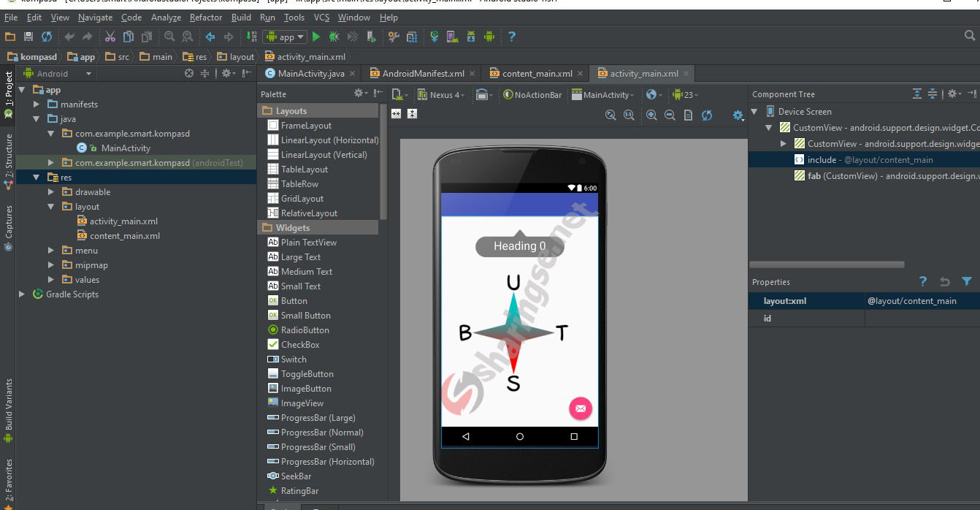
Task: Open the Build Variants side panel
Action: point(8,411)
